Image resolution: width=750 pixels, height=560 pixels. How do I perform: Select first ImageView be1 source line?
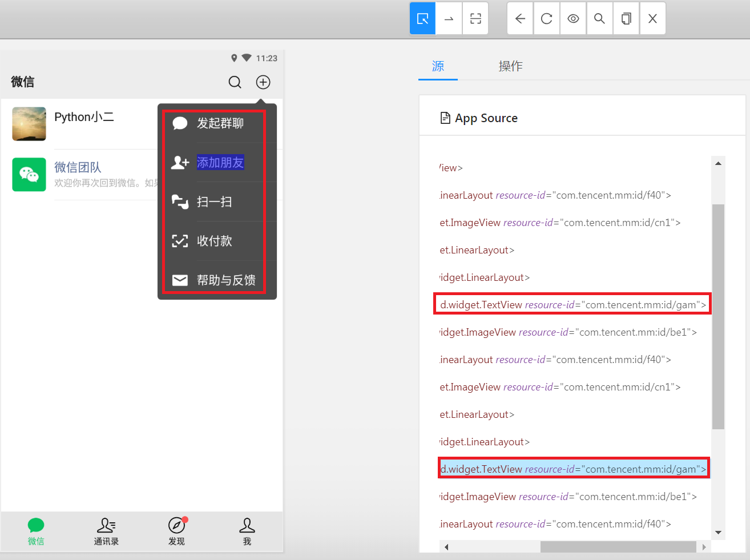click(568, 332)
